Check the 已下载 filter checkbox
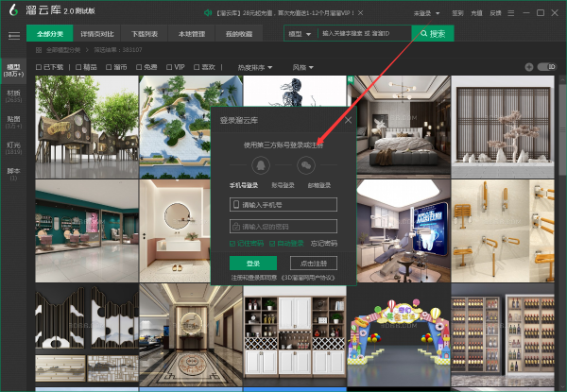Viewport: 567px width, 392px height. [x=40, y=67]
